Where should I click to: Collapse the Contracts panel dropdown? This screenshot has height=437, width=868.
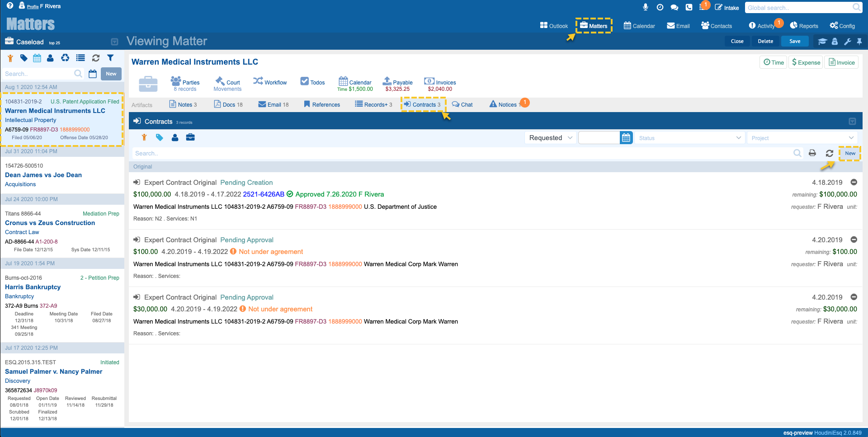point(852,121)
